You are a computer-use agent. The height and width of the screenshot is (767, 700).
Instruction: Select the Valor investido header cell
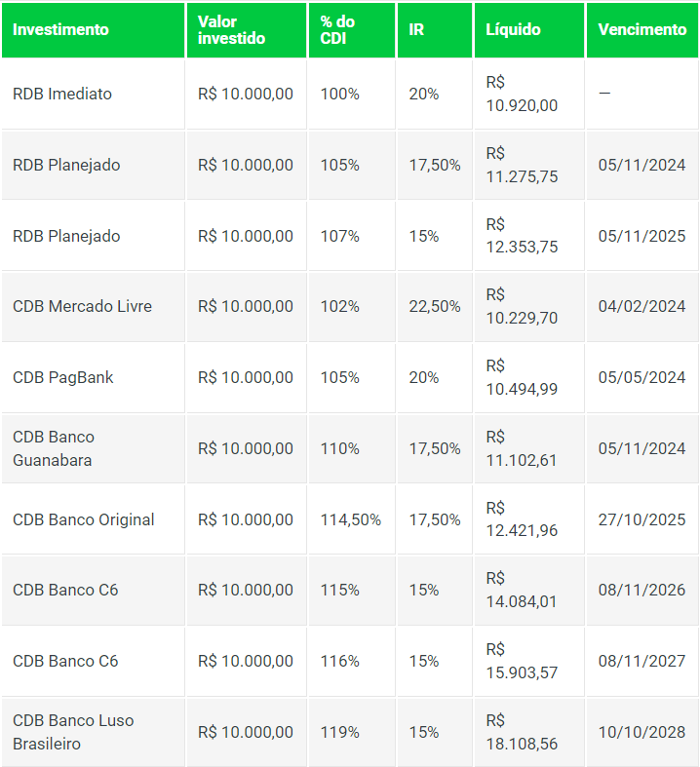coord(230,29)
